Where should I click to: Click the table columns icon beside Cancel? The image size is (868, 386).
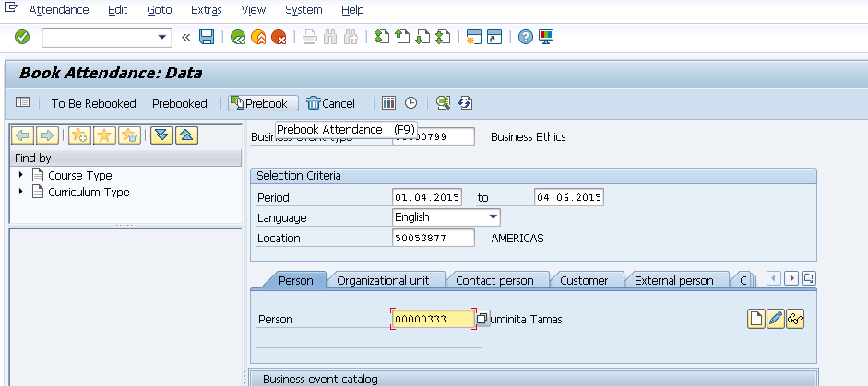point(389,103)
